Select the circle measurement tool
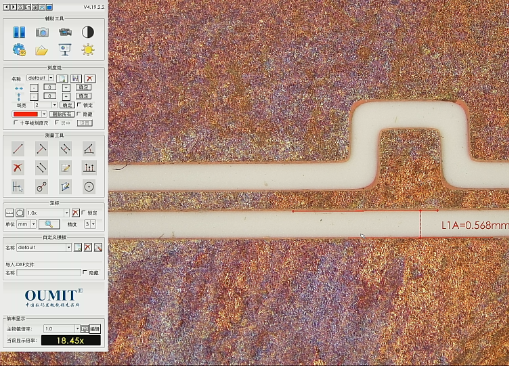Viewport: 509px width, 366px height. 89,187
